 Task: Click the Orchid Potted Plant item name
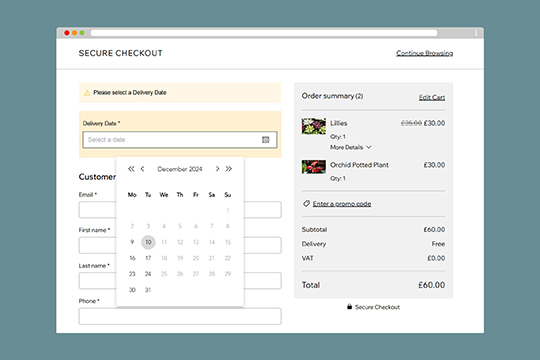point(359,165)
